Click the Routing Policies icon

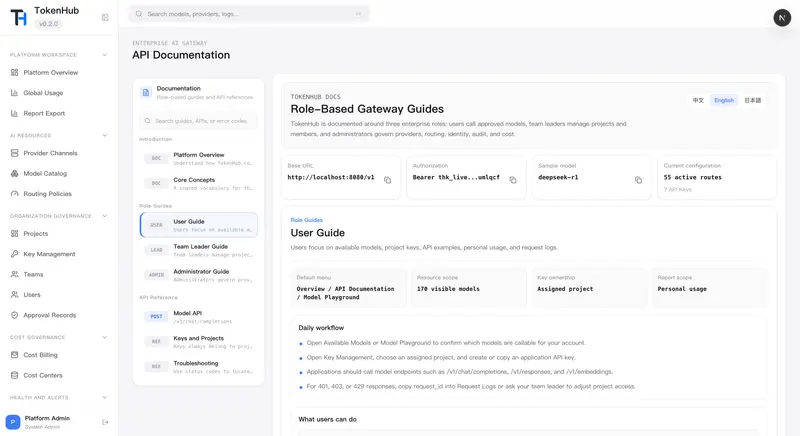coord(14,194)
